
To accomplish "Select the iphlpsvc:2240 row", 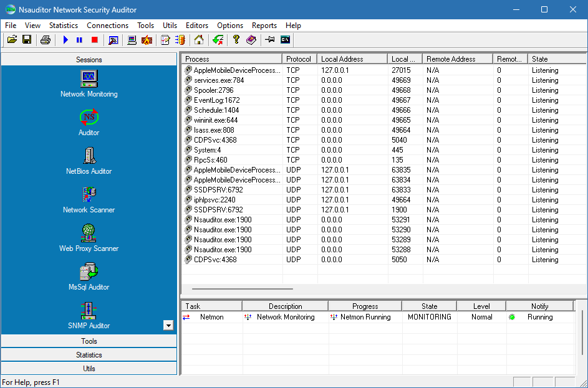I will click(x=383, y=200).
